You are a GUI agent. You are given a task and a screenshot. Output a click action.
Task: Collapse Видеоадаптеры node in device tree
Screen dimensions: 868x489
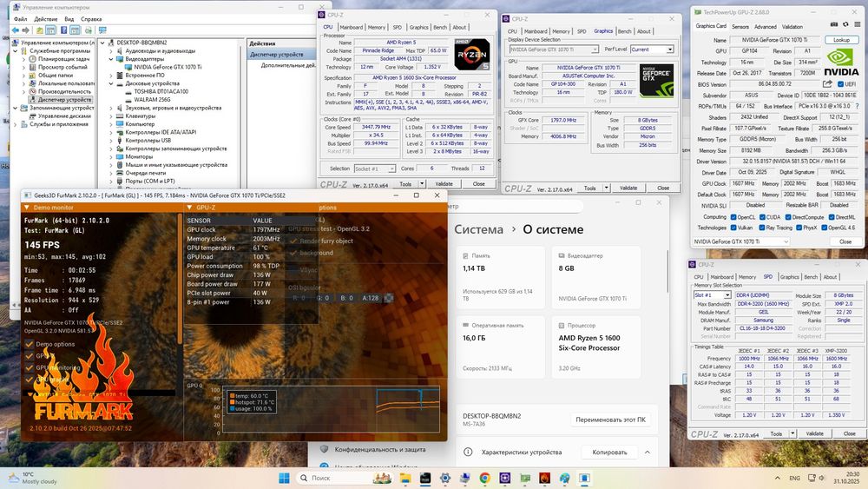click(111, 59)
